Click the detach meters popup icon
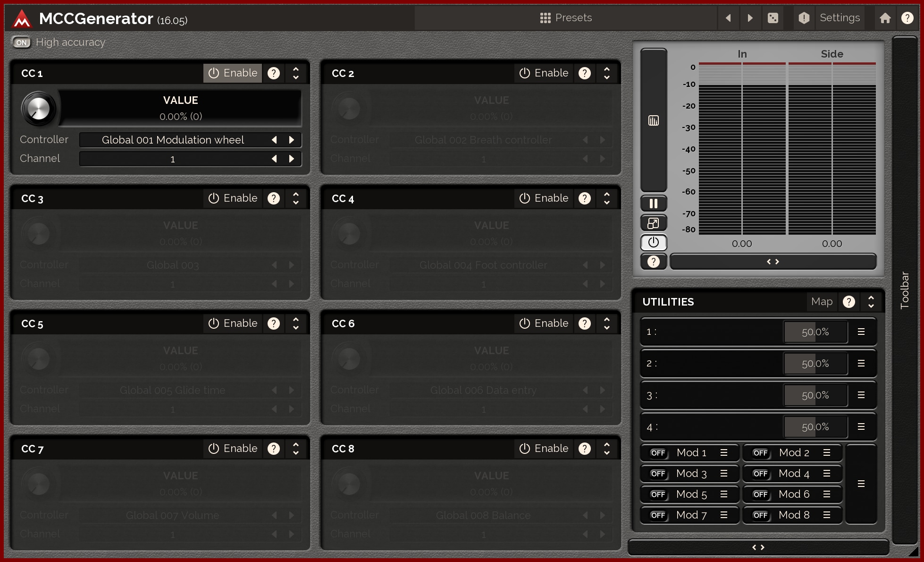The height and width of the screenshot is (562, 924). [x=654, y=223]
